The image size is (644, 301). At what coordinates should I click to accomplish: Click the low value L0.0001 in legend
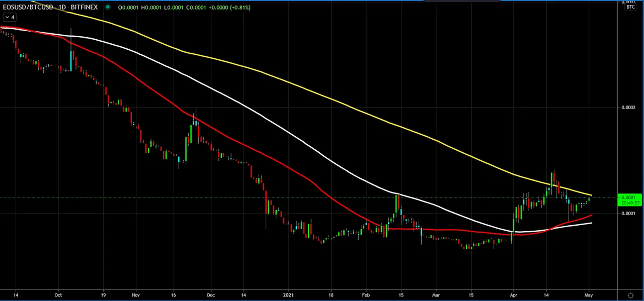click(174, 8)
